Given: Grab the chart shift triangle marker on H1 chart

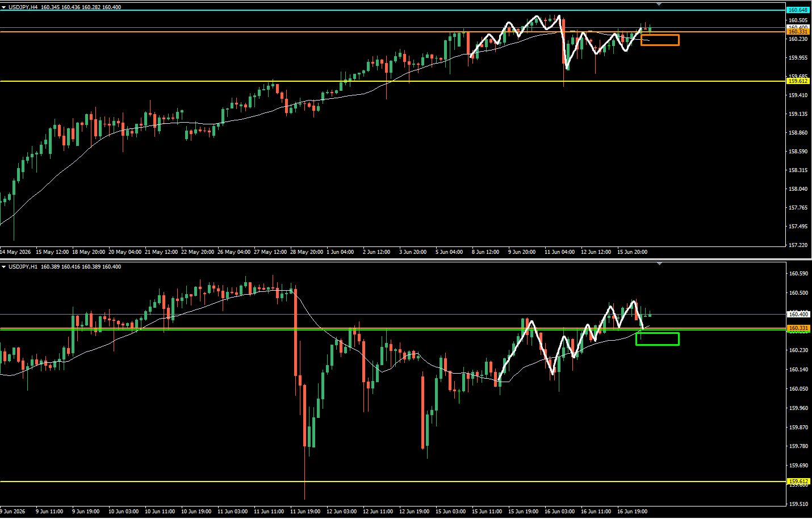Looking at the screenshot, I should [x=659, y=264].
